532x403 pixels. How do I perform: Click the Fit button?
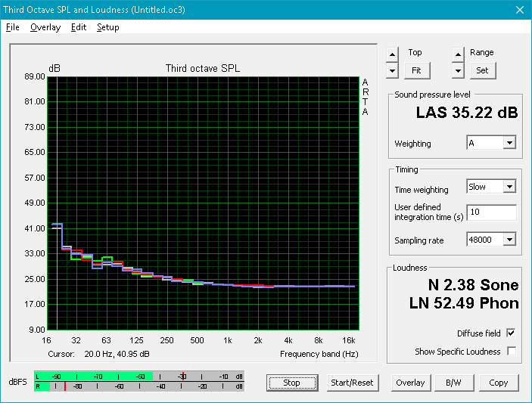click(x=417, y=70)
